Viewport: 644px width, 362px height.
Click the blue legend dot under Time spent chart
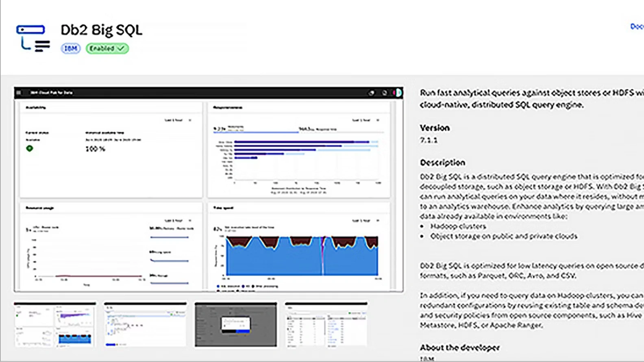tap(218, 286)
